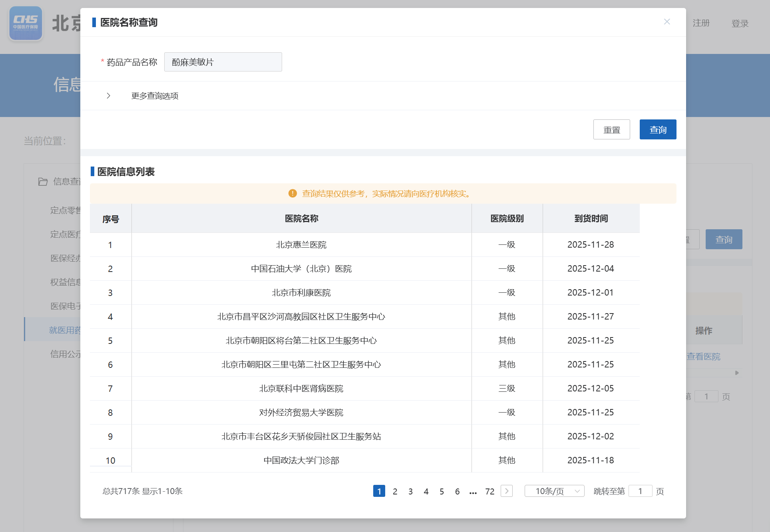This screenshot has height=532, width=770.
Task: Jump to last page 72
Action: point(489,491)
